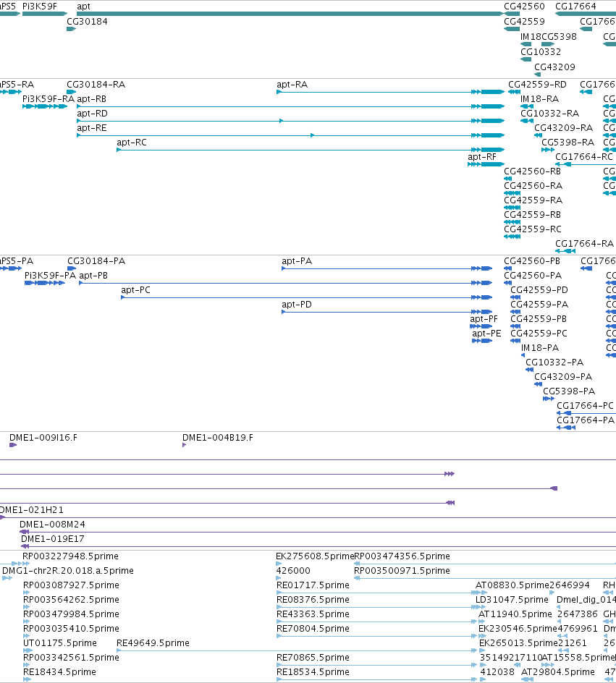Select the CG42559-RC transcript label

point(533,229)
